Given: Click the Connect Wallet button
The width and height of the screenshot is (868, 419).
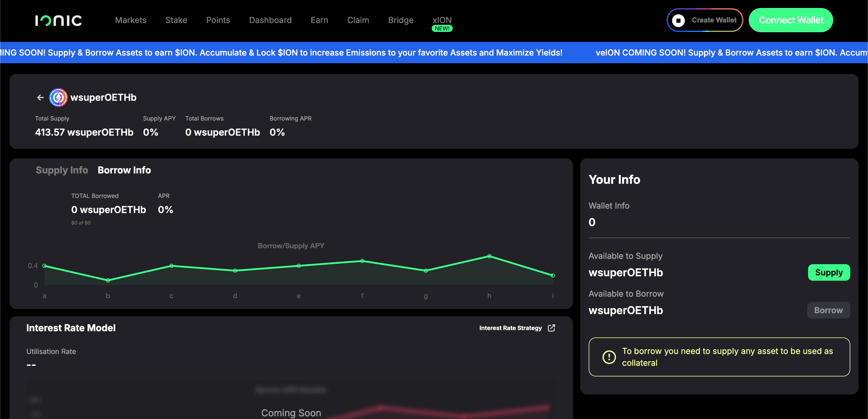Looking at the screenshot, I should coord(791,20).
